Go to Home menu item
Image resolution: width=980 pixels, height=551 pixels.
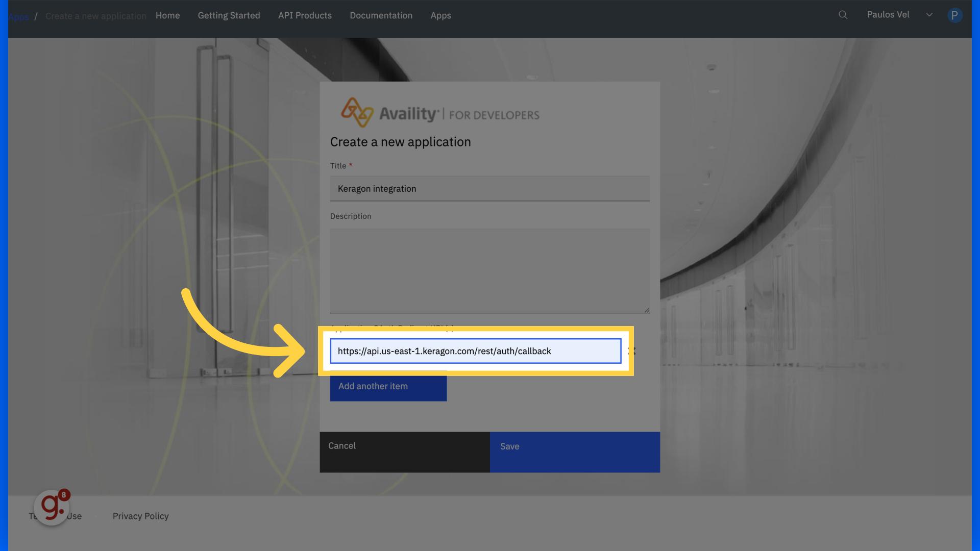tap(167, 15)
